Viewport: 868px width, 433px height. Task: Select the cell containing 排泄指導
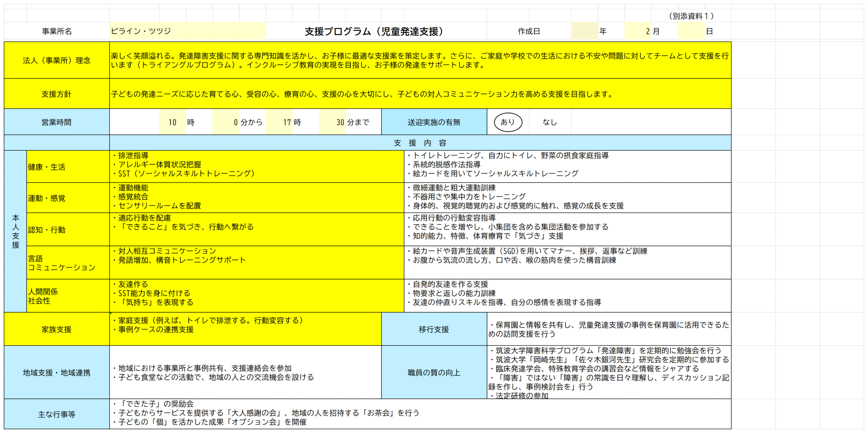[257, 167]
